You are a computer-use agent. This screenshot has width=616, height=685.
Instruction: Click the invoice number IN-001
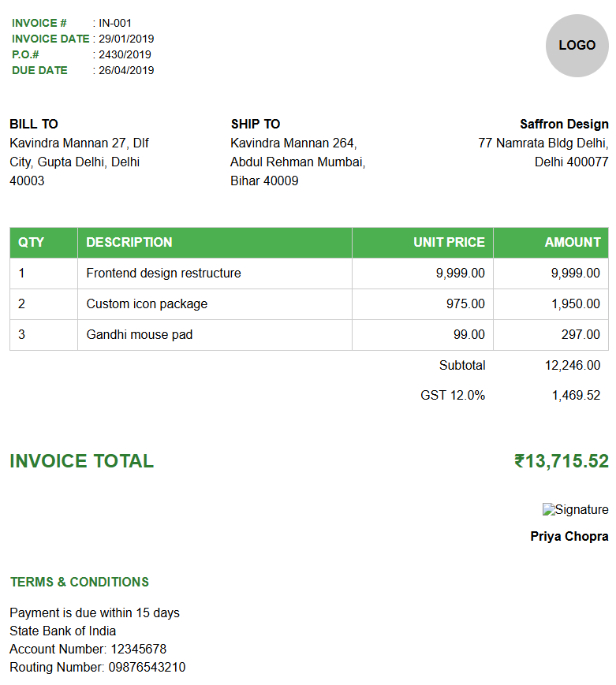point(115,23)
